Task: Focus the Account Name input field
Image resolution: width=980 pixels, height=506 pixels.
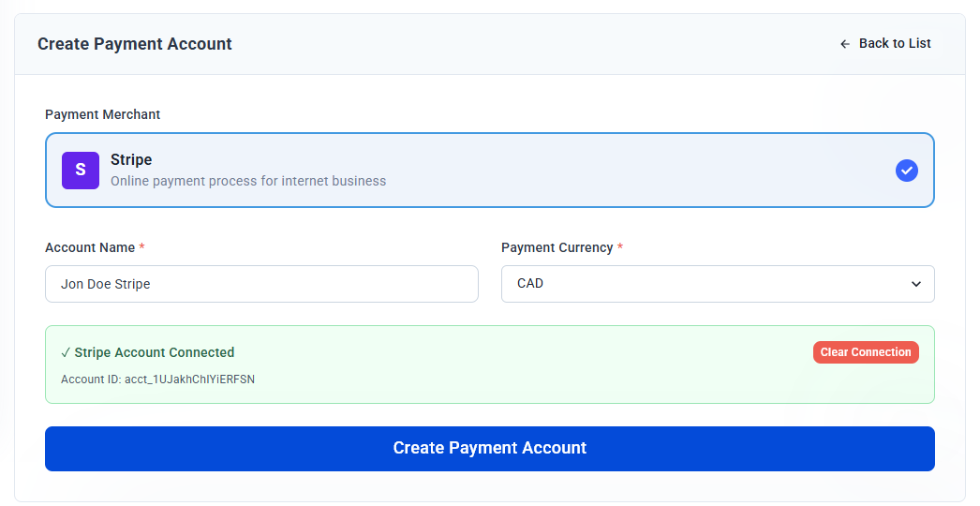Action: (262, 284)
